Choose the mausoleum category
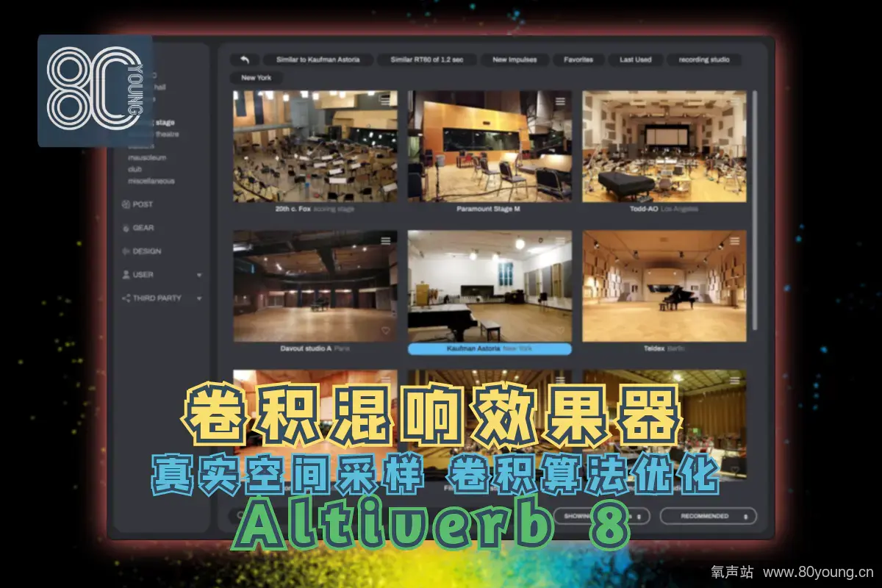This screenshot has width=882, height=588. click(x=147, y=158)
